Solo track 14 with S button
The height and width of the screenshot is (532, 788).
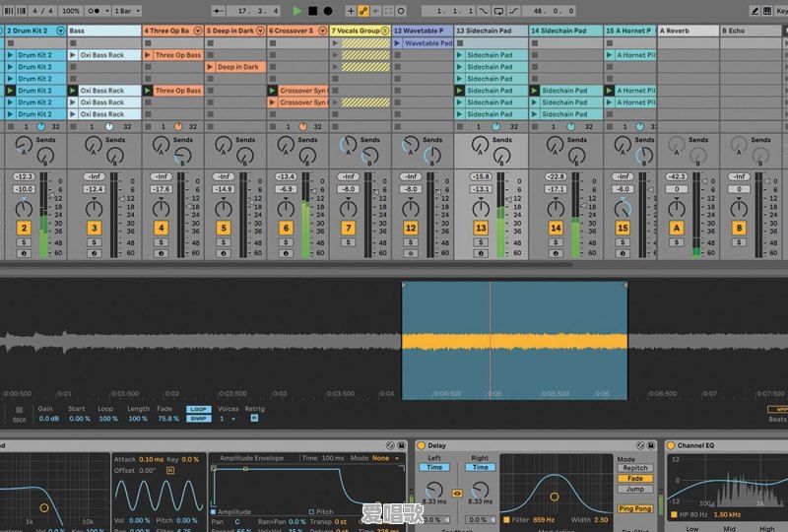(x=556, y=242)
